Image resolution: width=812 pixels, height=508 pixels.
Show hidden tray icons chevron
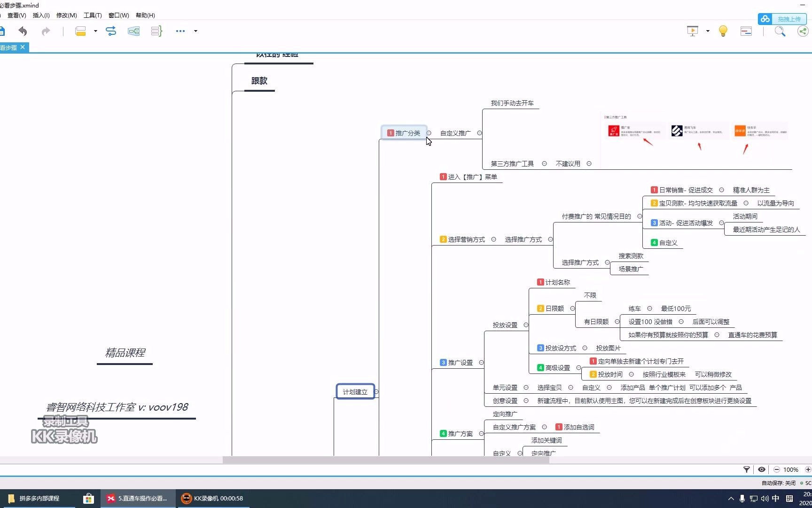[731, 499]
